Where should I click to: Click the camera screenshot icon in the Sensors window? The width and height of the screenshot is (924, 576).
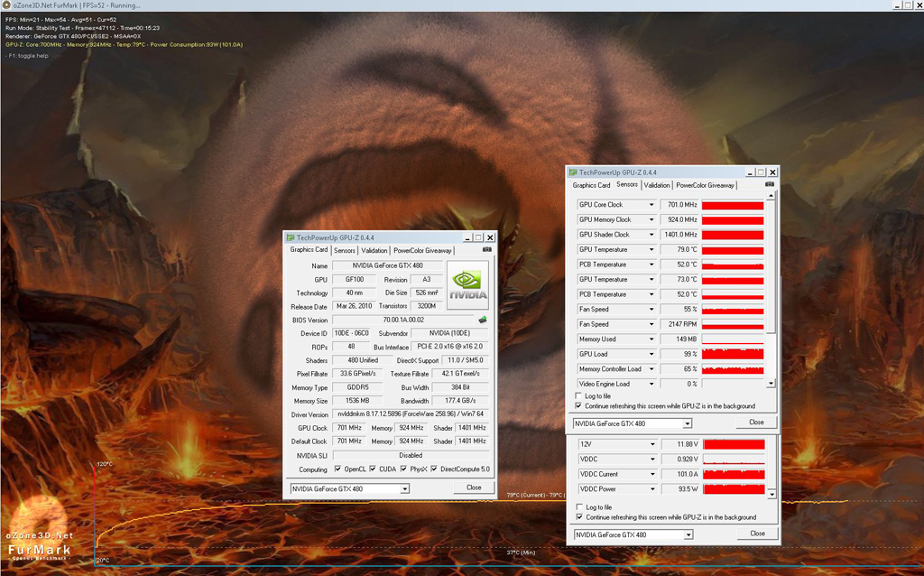(x=769, y=184)
